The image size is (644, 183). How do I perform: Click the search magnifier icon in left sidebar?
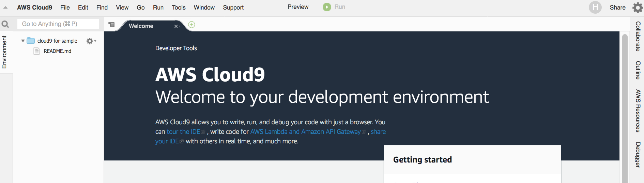(x=5, y=24)
